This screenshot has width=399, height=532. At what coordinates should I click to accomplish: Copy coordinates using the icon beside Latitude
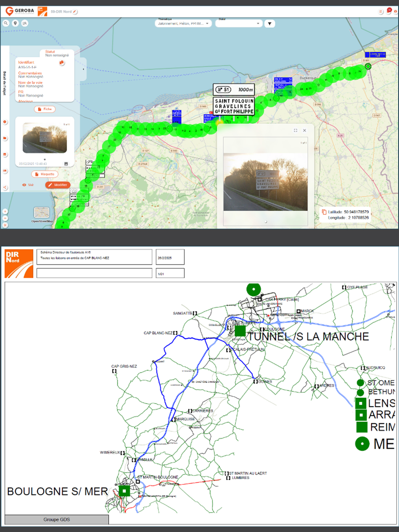[x=324, y=212]
